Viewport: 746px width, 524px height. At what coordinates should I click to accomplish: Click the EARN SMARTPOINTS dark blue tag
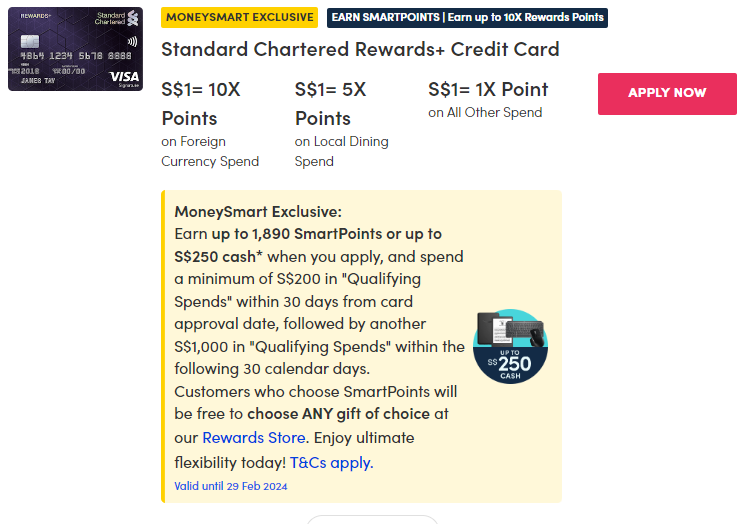[x=467, y=18]
